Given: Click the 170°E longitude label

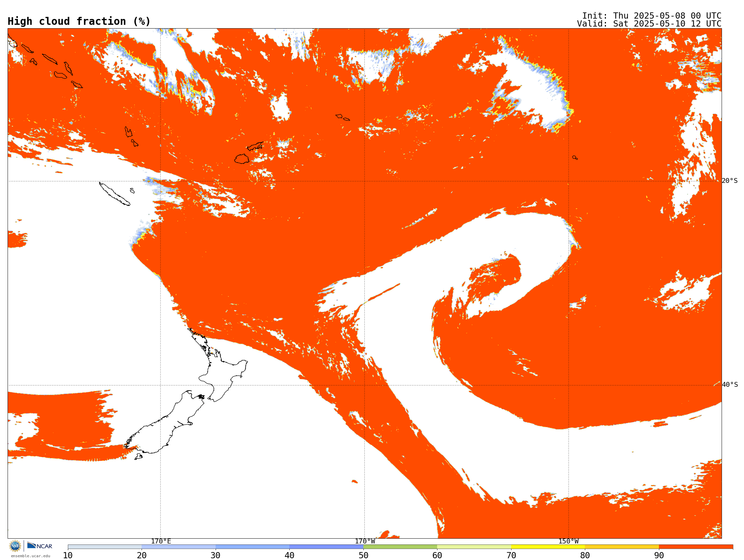Looking at the screenshot, I should tap(161, 541).
